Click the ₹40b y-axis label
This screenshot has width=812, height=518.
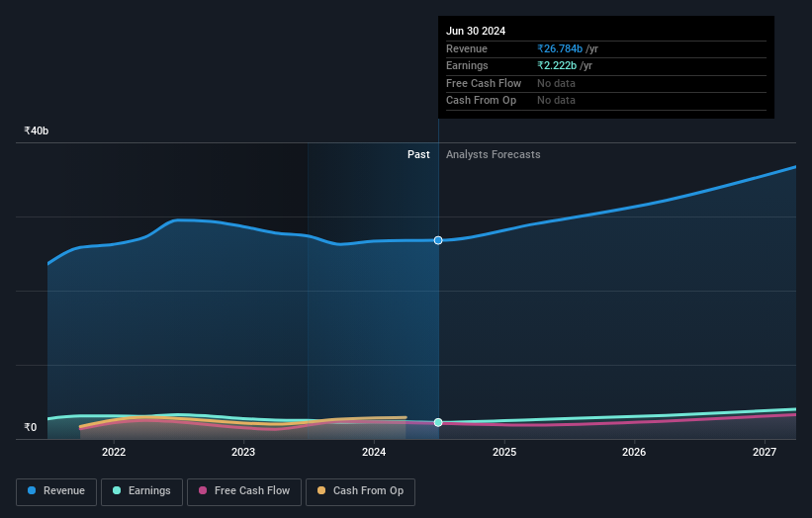37,130
